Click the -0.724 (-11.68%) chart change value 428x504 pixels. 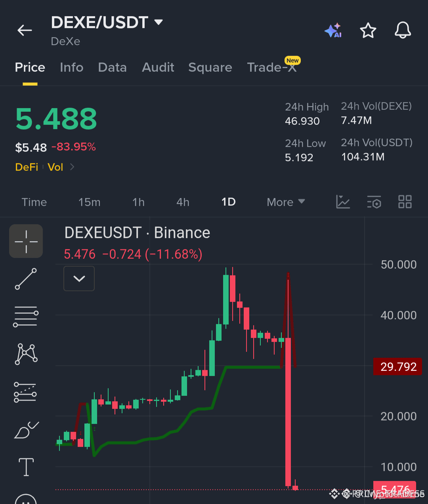153,254
